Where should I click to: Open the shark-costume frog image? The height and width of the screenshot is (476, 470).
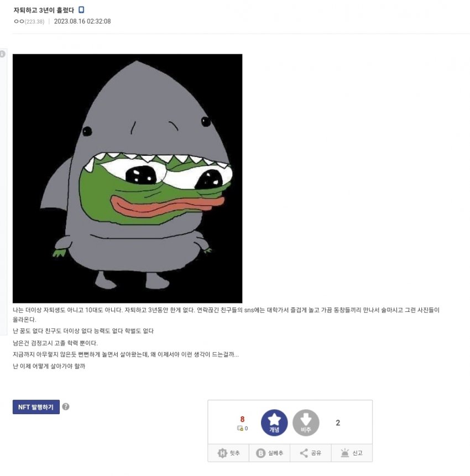[x=128, y=179]
